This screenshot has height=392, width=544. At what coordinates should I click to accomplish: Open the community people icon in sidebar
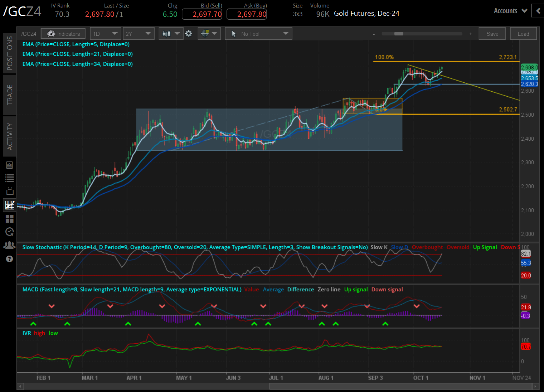click(10, 245)
